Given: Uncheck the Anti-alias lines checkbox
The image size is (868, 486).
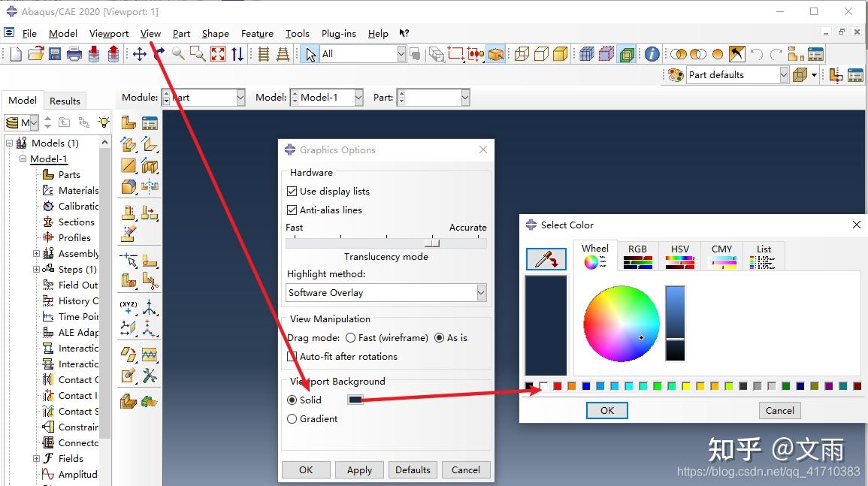Looking at the screenshot, I should [x=292, y=210].
